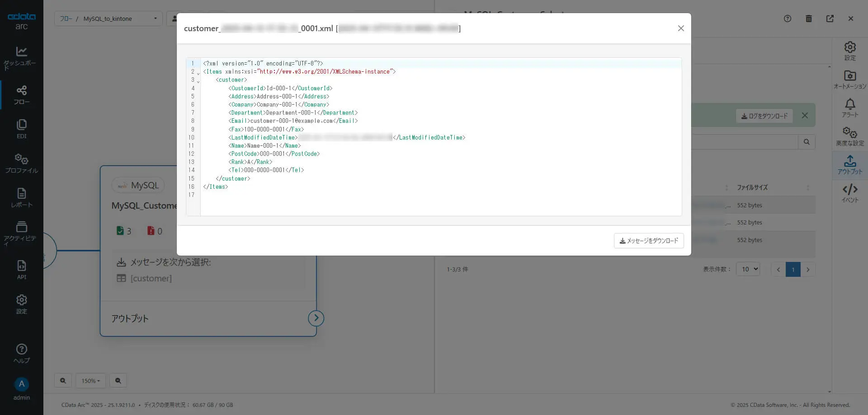Click the success count icon showing 3

coord(120,231)
